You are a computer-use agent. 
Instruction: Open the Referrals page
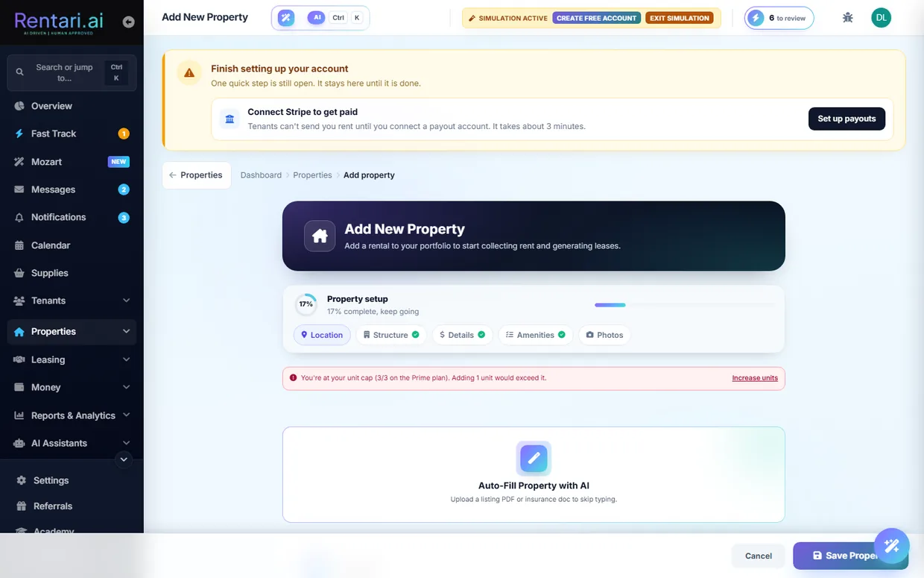click(72, 506)
